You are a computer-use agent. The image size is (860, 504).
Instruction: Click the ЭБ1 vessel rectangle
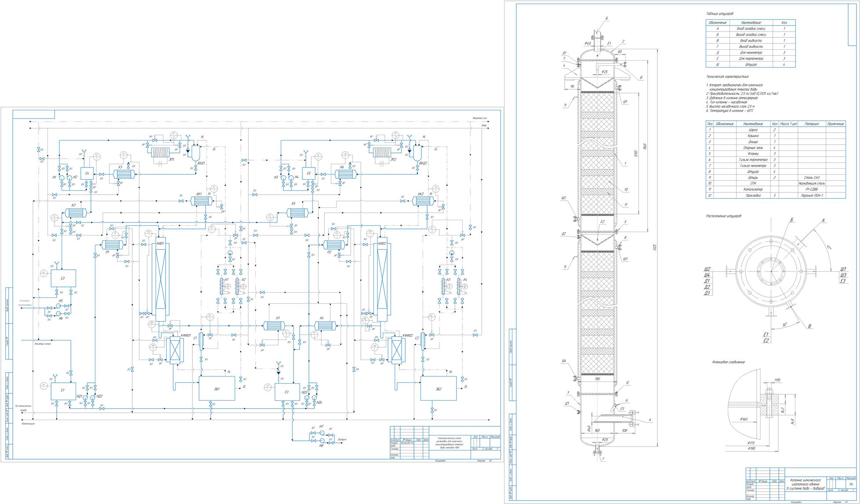[x=217, y=388]
